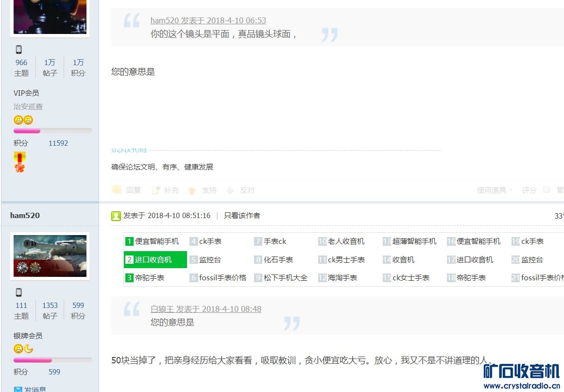Image resolution: width=564 pixels, height=392 pixels.
Task: Click the red medal badge icon
Action: click(x=19, y=162)
